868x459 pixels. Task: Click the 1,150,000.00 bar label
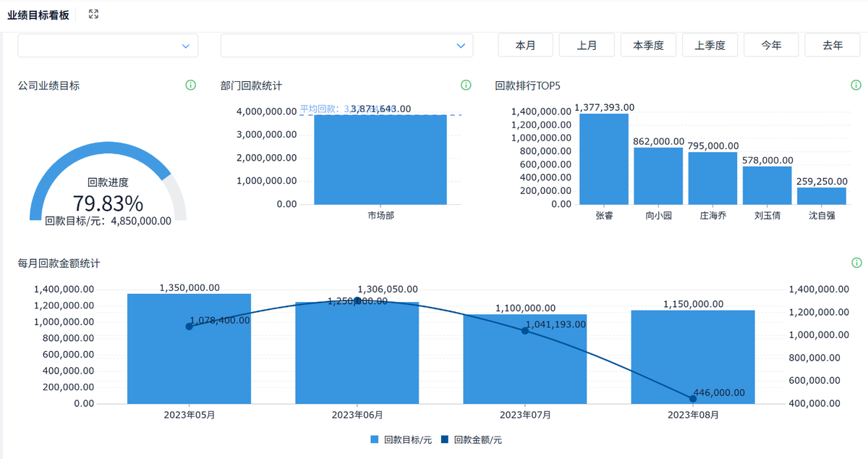click(x=693, y=304)
